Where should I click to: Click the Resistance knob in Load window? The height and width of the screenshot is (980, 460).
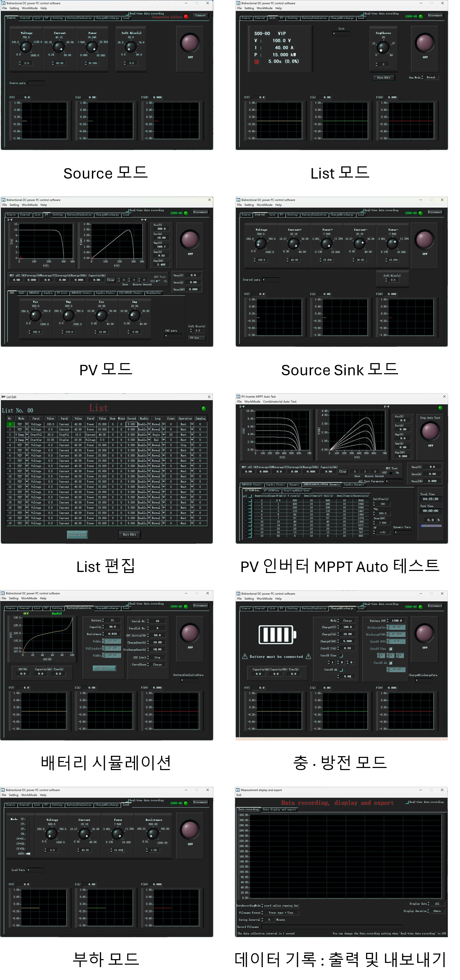click(153, 834)
